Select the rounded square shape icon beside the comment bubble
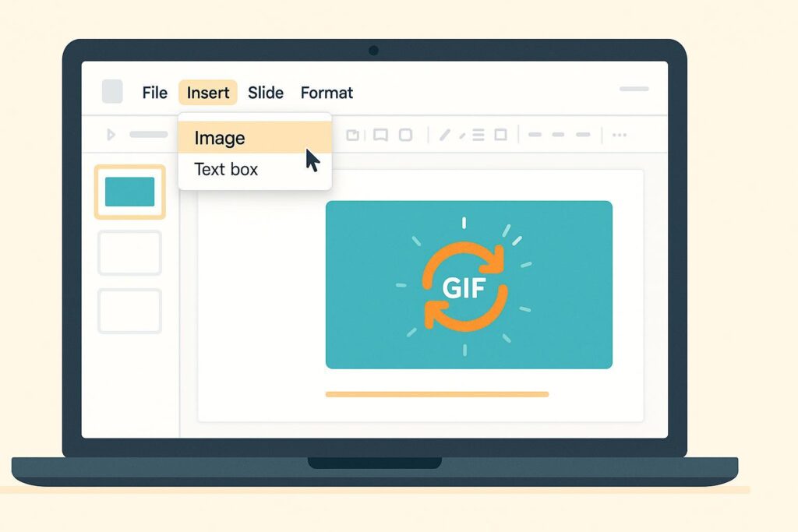This screenshot has height=532, width=798. [x=405, y=135]
